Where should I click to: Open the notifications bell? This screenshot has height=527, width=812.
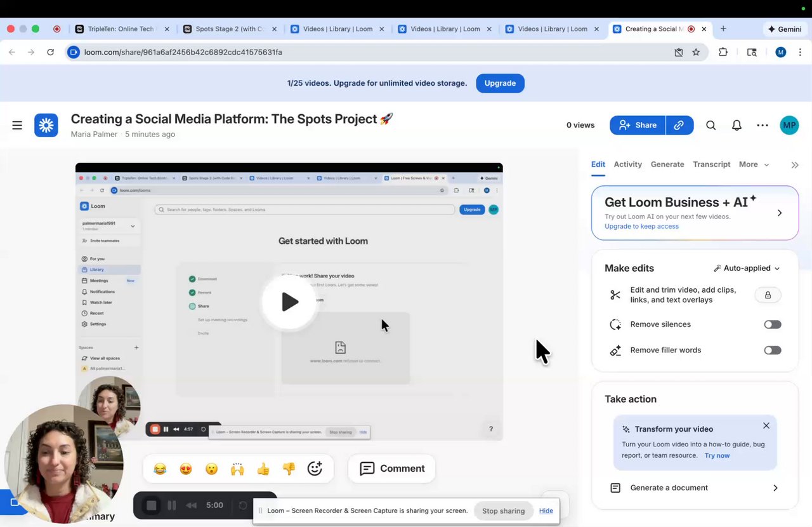point(737,126)
